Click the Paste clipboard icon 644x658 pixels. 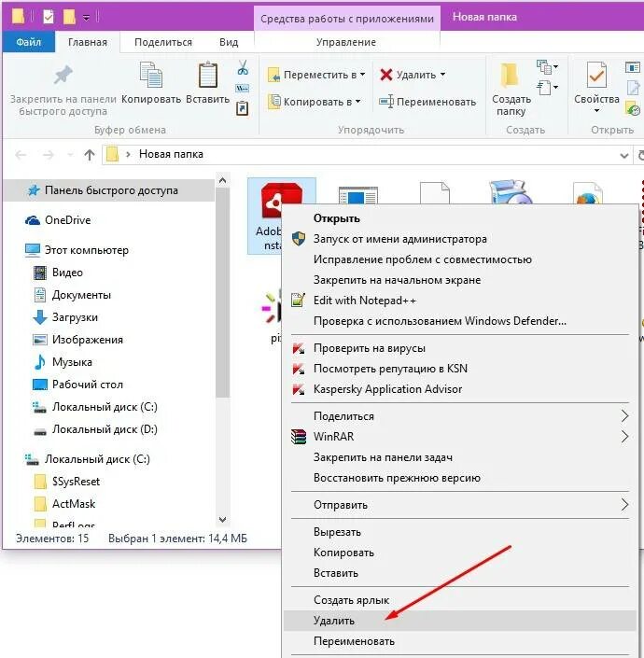click(208, 75)
